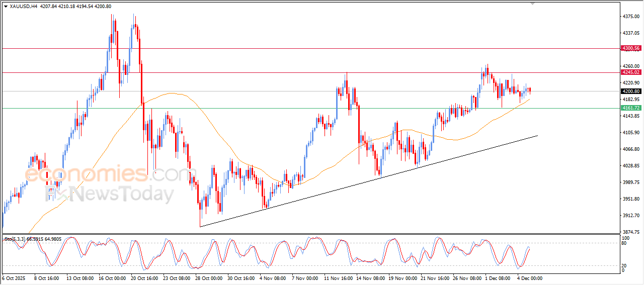The width and height of the screenshot is (644, 285).
Task: Click the 3874.75 price scale value
Action: 631,232
